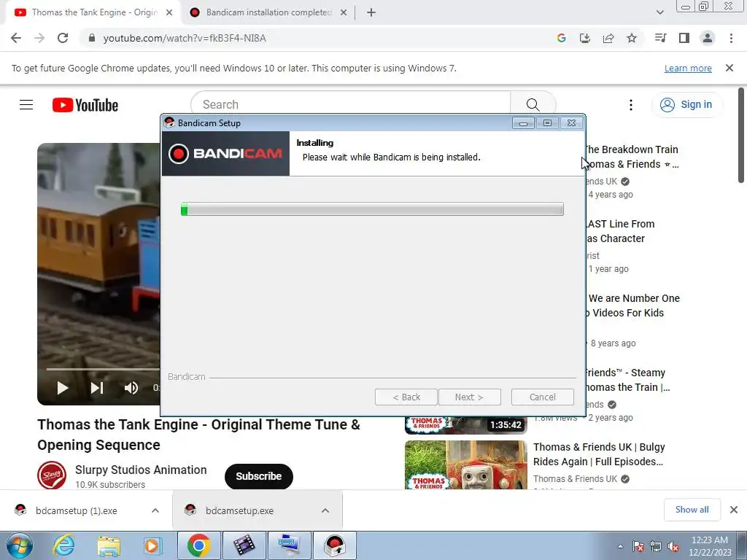Close the Thomas the Tank Engine tab
The width and height of the screenshot is (747, 560).
[169, 13]
